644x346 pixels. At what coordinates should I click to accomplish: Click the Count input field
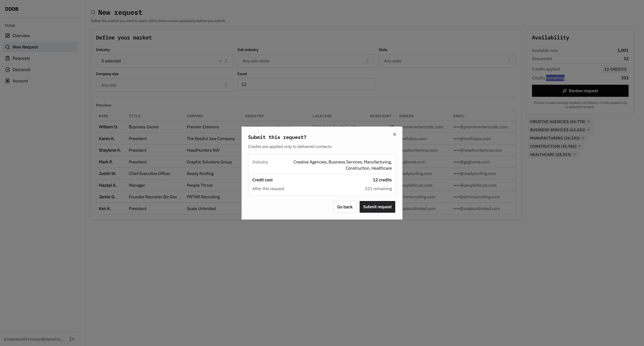click(x=306, y=84)
